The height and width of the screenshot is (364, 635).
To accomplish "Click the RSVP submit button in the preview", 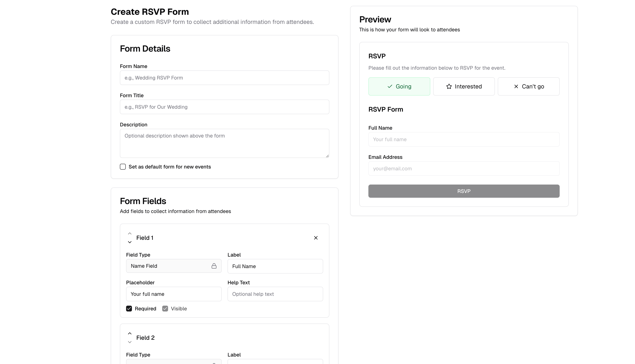I will pyautogui.click(x=463, y=191).
